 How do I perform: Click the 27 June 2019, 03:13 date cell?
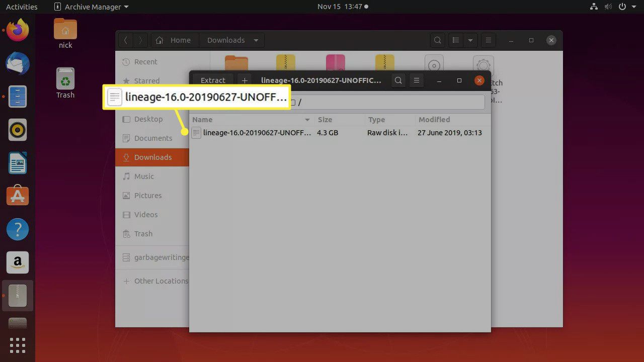click(450, 133)
